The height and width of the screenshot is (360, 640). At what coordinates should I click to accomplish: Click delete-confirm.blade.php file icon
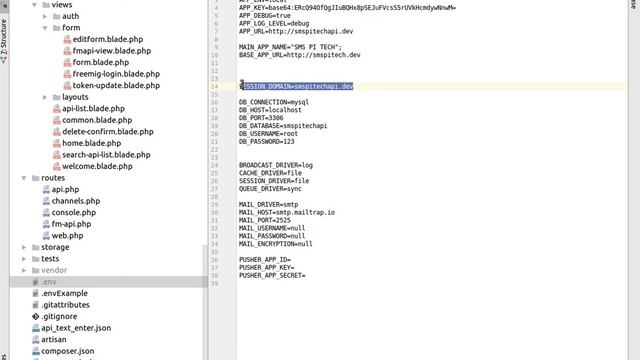tap(57, 132)
